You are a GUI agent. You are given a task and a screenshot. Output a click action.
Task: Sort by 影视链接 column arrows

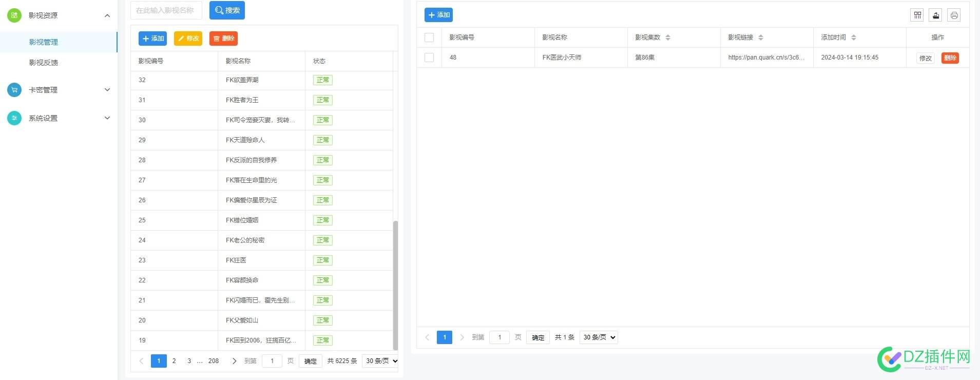point(761,37)
